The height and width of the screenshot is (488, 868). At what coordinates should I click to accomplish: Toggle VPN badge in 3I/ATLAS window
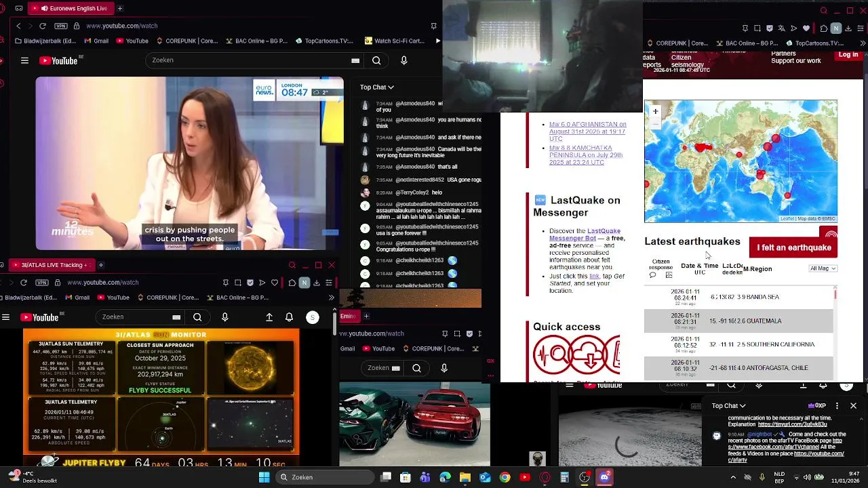pos(42,282)
